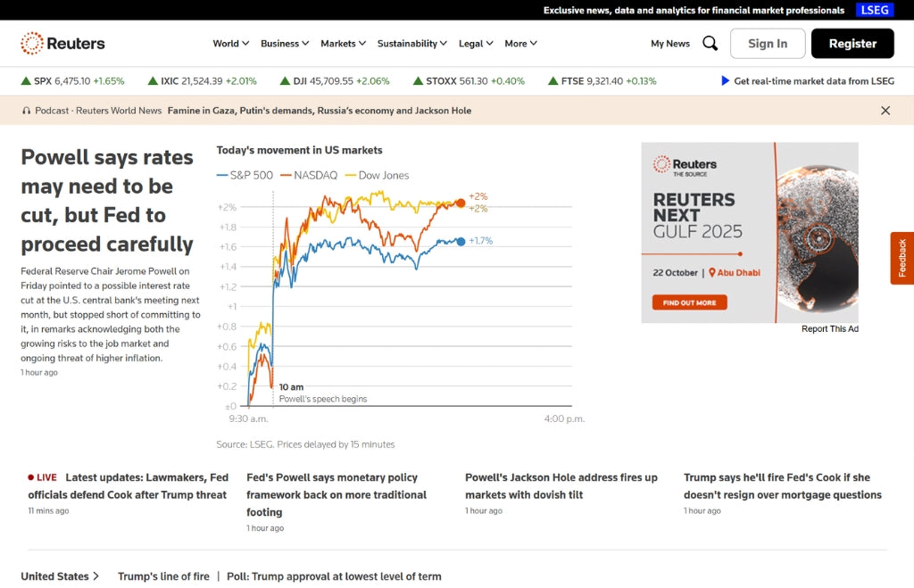This screenshot has width=914, height=588.
Task: Click the S&P 500 endpoint marker on chart
Action: [x=461, y=241]
